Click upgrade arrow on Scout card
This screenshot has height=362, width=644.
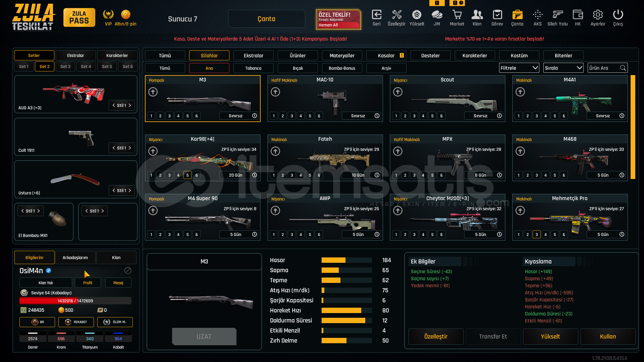[398, 92]
